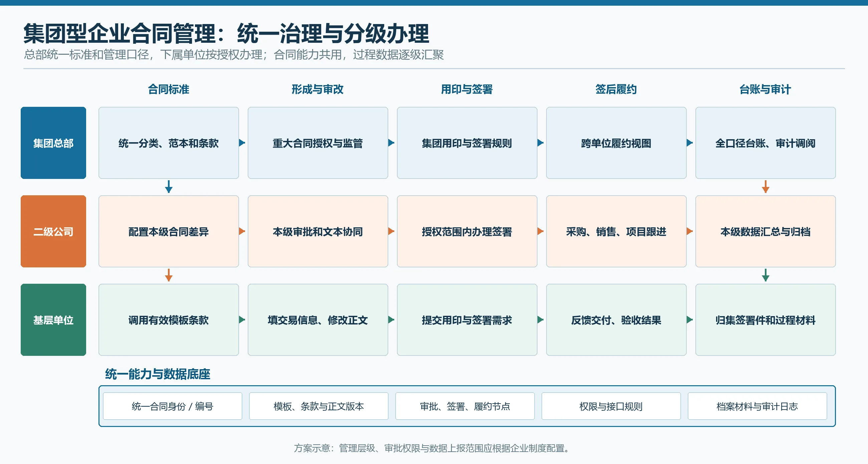
Task: Click column header 用印与签署
Action: [467, 89]
